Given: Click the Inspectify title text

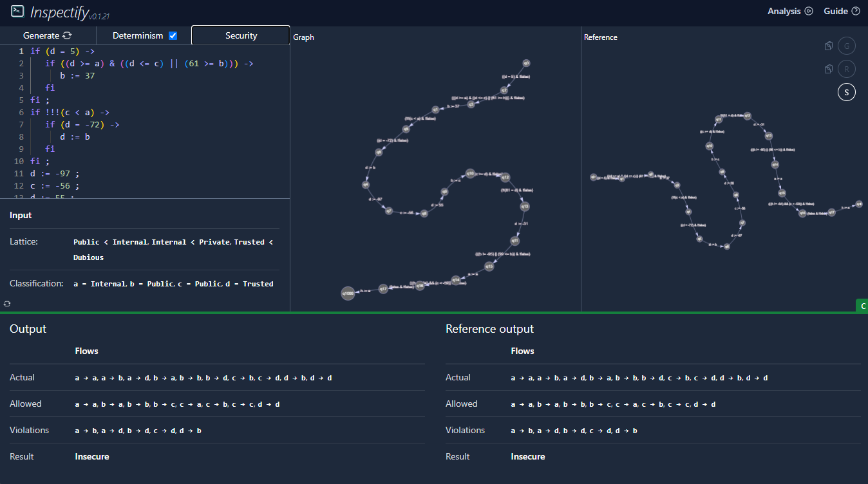Looking at the screenshot, I should [59, 12].
